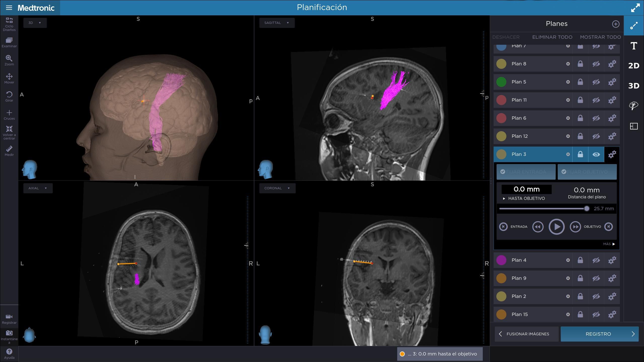Take an Instantánea snapshot
The width and height of the screenshot is (644, 362).
point(9,337)
